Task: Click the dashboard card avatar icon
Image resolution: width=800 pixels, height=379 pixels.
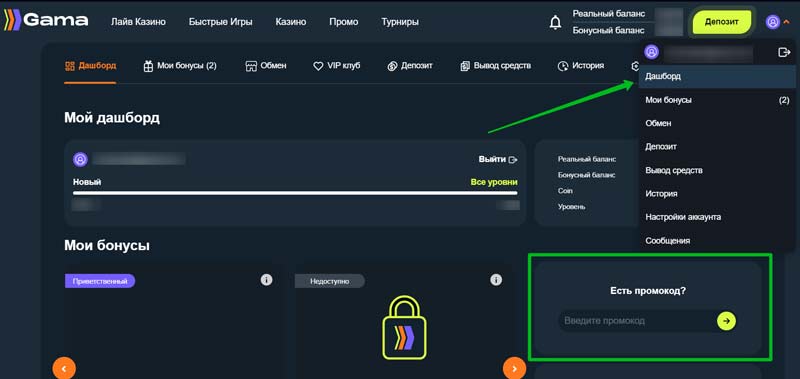Action: point(81,160)
